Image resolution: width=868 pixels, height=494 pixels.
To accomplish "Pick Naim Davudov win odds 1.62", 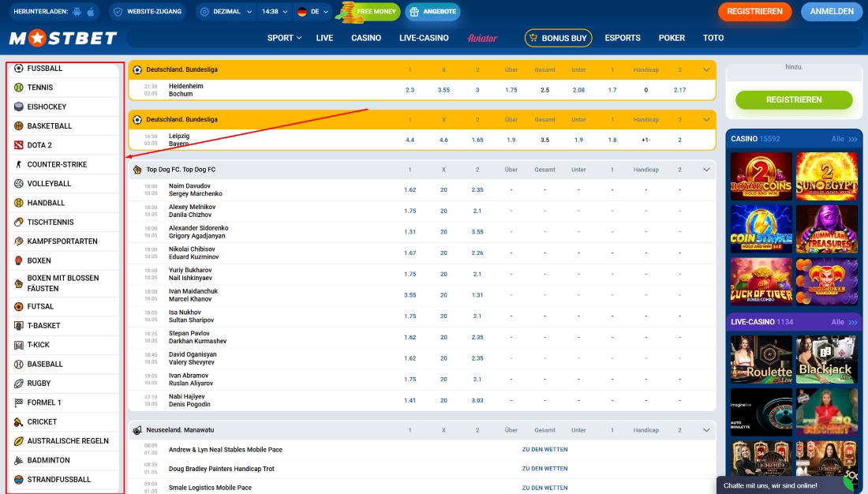I will pos(410,189).
